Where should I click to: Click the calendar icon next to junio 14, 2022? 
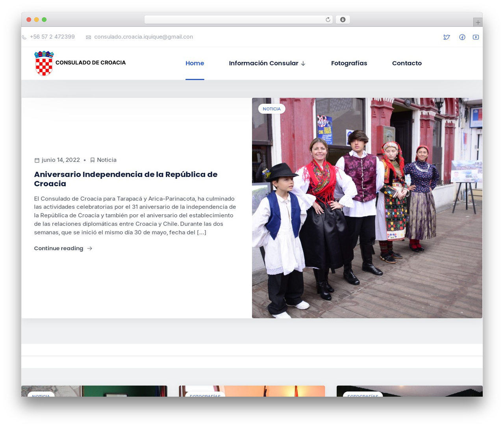point(37,160)
